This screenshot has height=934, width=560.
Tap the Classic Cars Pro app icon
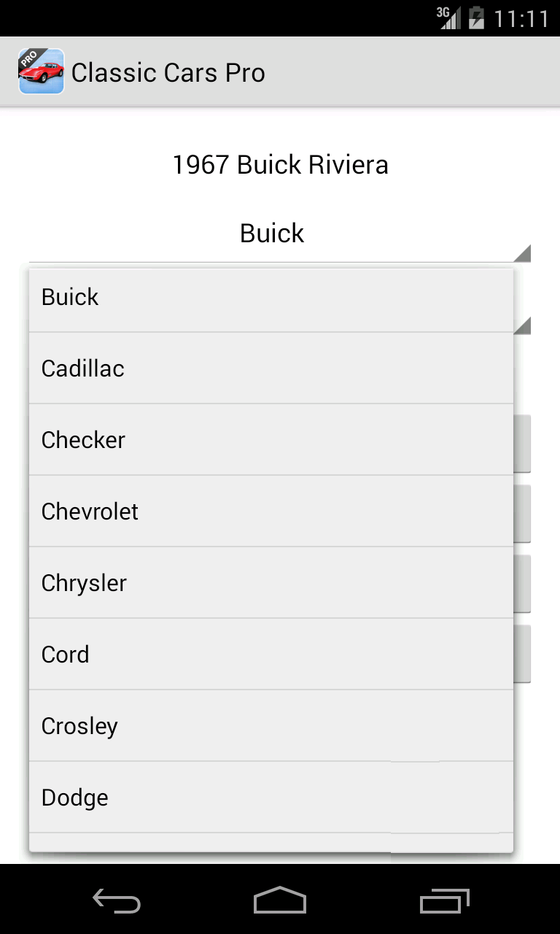click(41, 72)
